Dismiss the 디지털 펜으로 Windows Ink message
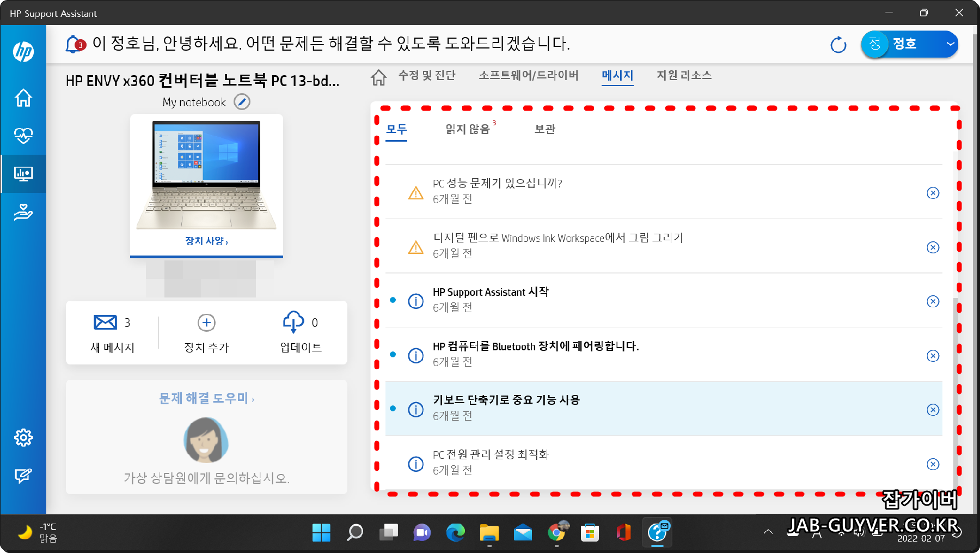The image size is (980, 553). tap(933, 247)
